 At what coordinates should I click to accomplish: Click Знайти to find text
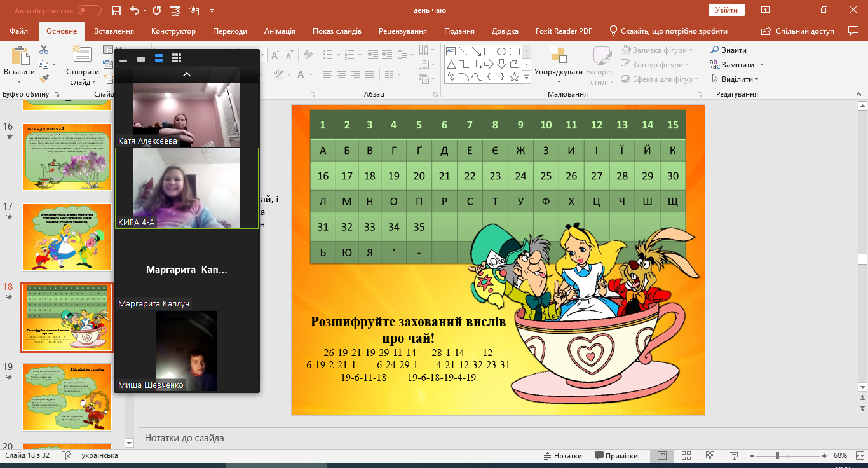pyautogui.click(x=729, y=50)
